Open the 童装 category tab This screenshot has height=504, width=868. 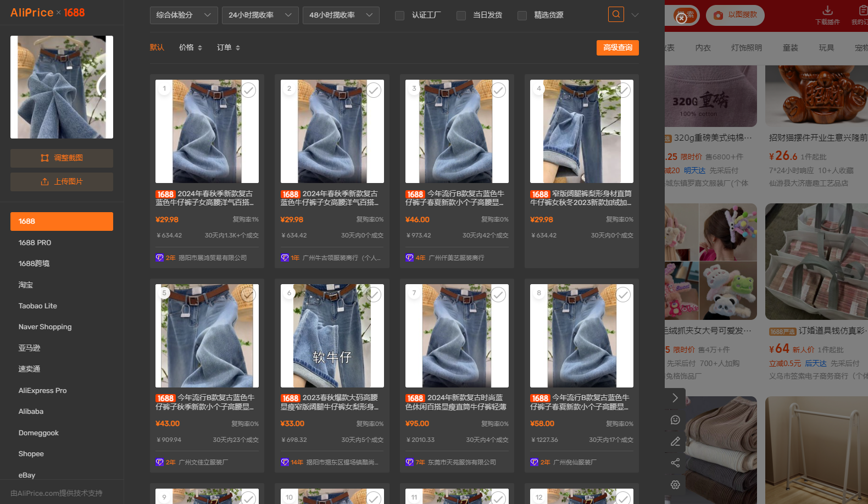[x=791, y=48]
